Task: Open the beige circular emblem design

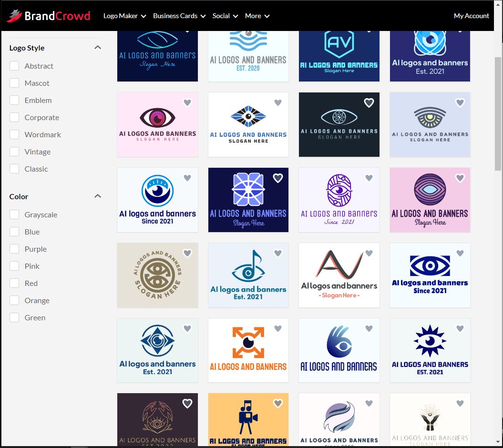Action: coord(157,275)
